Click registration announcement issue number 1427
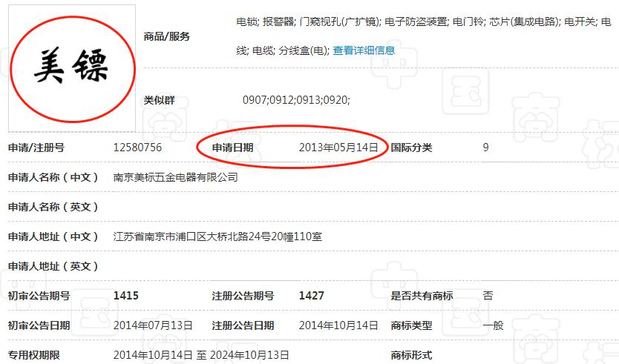Viewport: 619px width, 364px height. 311,296
